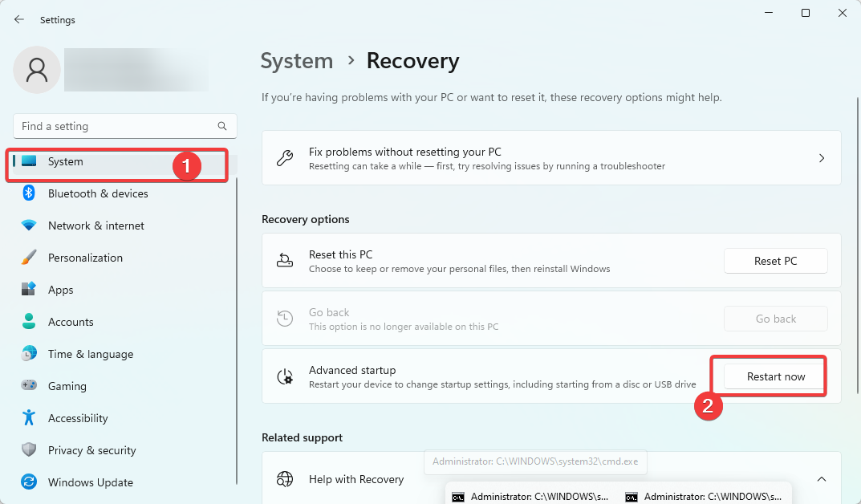Select first Administrator cmd.exe window preview
The height and width of the screenshot is (504, 861).
(x=531, y=496)
